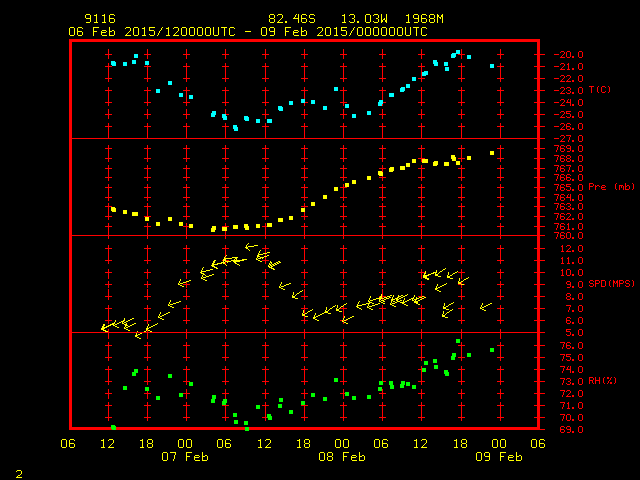Click the 75.0 humidity tick value

572,358
